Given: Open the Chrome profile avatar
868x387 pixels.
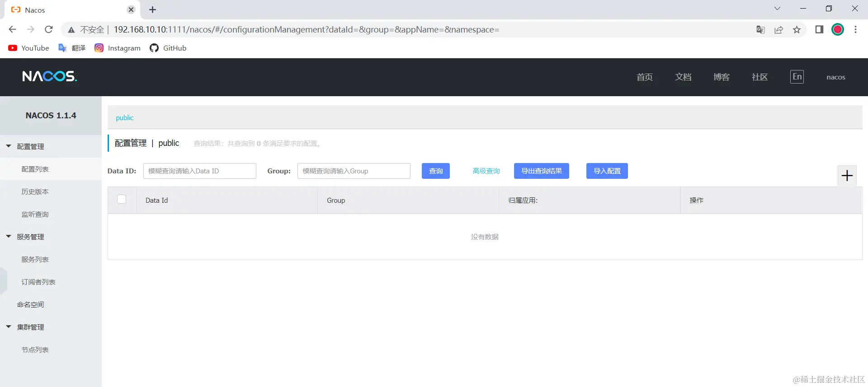Looking at the screenshot, I should click(838, 29).
